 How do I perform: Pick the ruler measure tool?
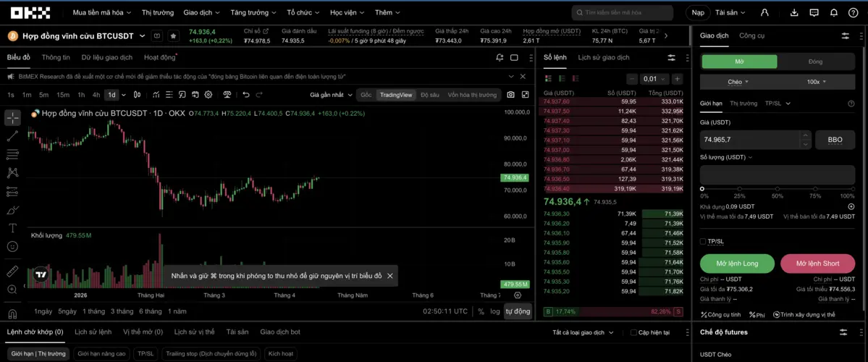[12, 271]
